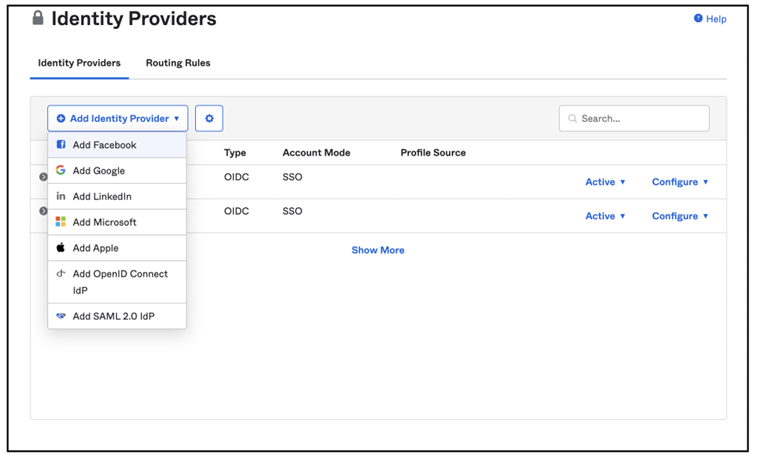Click the SAML 2.0 IdP icon
The image size is (757, 459).
pyautogui.click(x=61, y=316)
